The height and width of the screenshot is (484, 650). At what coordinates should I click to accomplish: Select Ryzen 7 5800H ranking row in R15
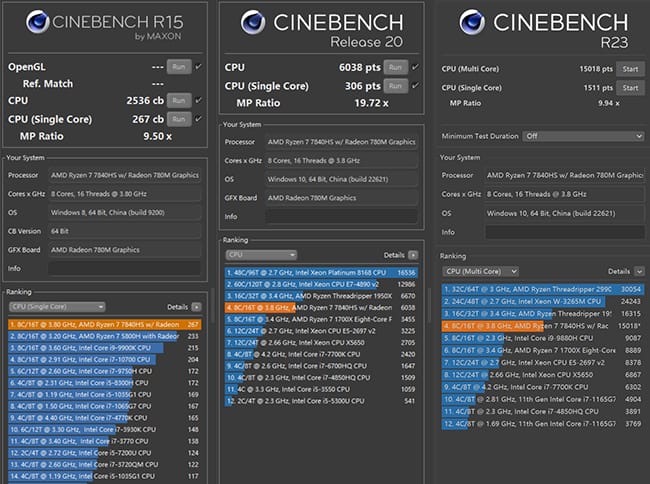(104, 336)
